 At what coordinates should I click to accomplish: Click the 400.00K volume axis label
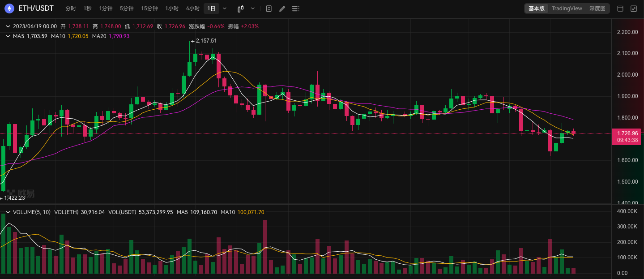[x=627, y=211]
